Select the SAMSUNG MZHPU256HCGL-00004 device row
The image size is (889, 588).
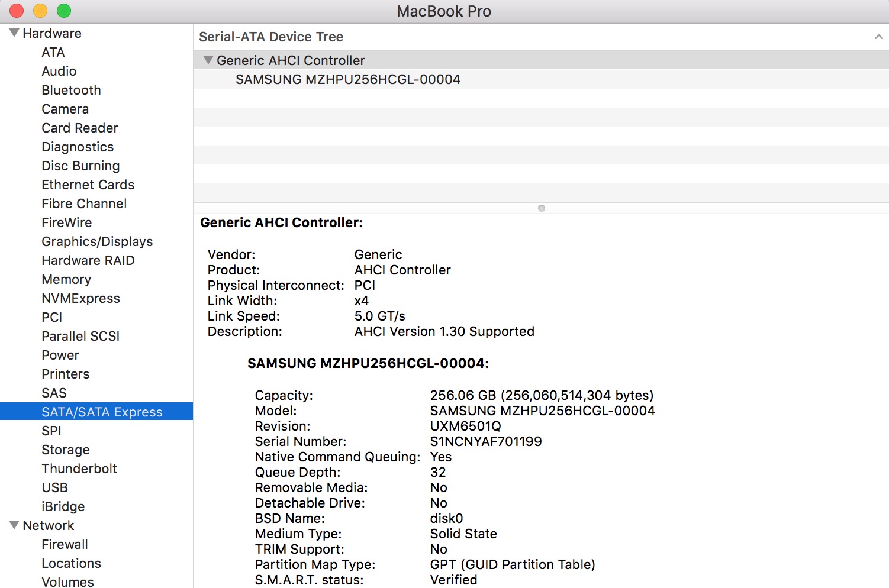point(541,79)
